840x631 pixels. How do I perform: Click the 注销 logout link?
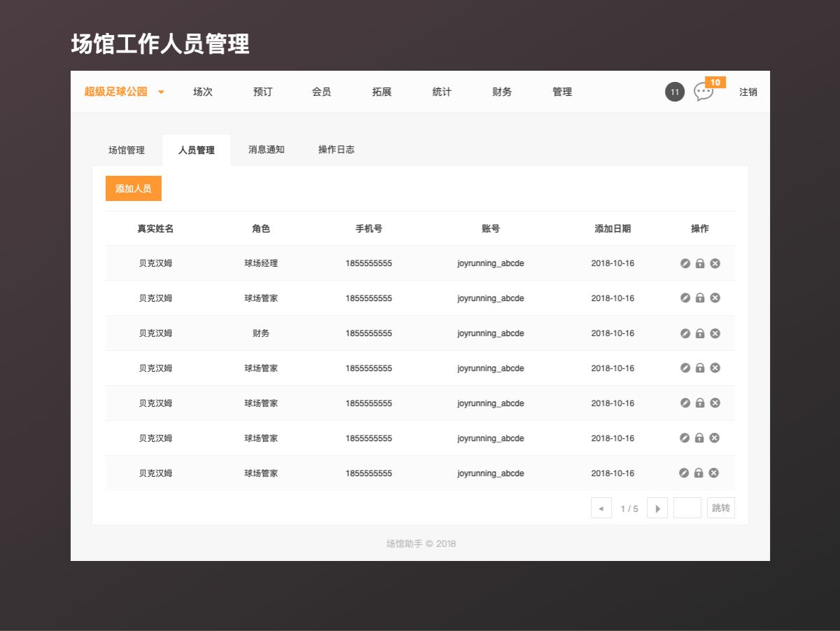(748, 92)
